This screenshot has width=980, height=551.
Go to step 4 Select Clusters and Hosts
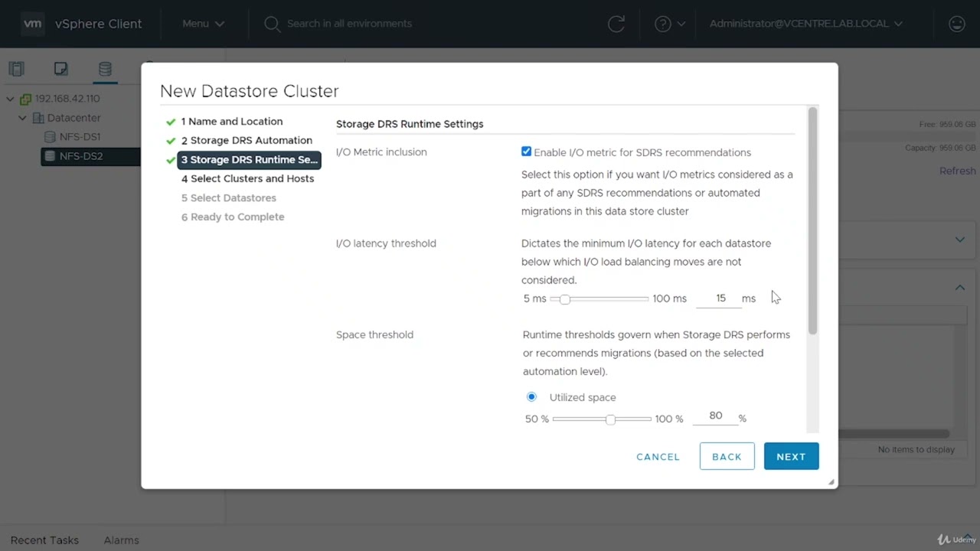tap(247, 178)
